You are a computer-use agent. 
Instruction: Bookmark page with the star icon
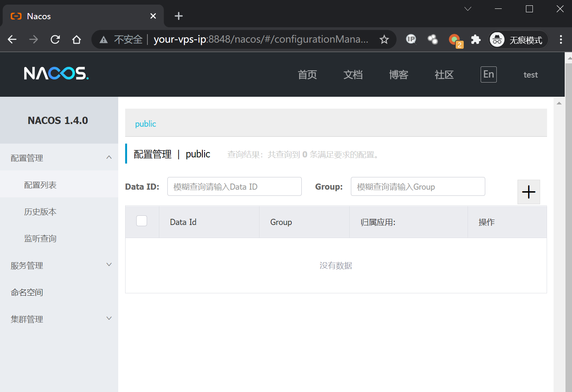point(384,40)
